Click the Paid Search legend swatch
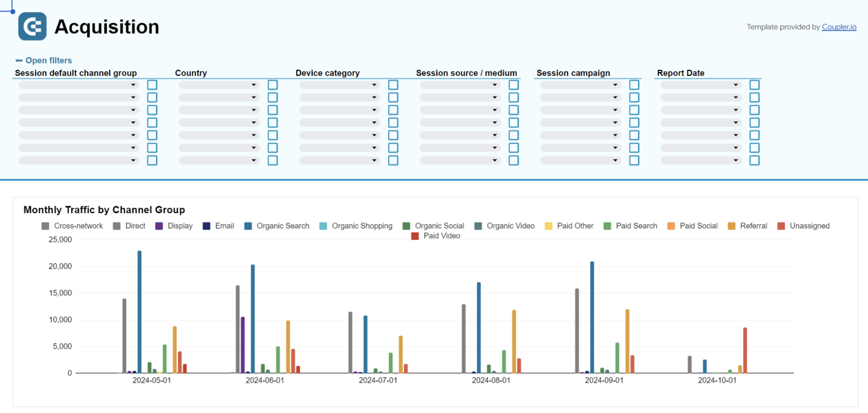 (607, 226)
